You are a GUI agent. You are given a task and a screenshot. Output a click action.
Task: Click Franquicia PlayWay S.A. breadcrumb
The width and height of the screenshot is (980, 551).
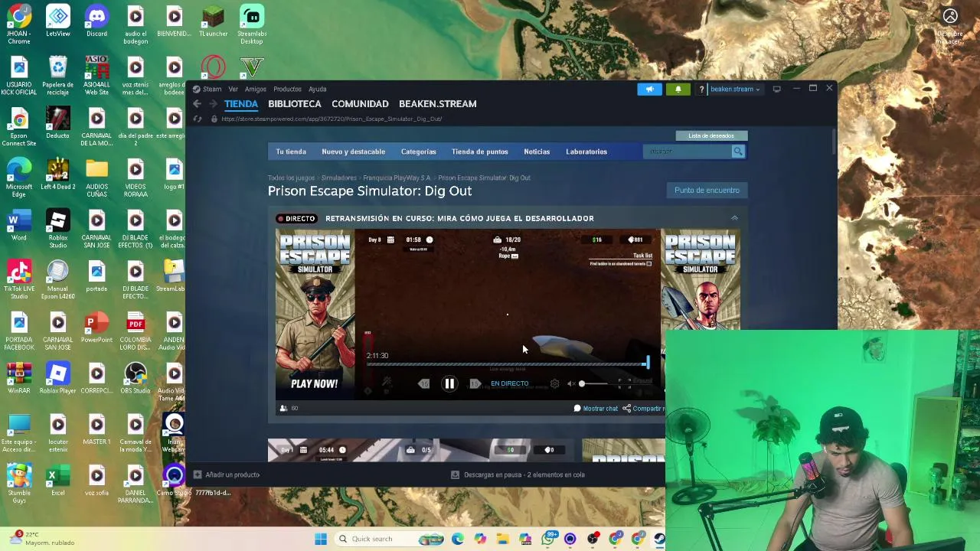click(397, 178)
